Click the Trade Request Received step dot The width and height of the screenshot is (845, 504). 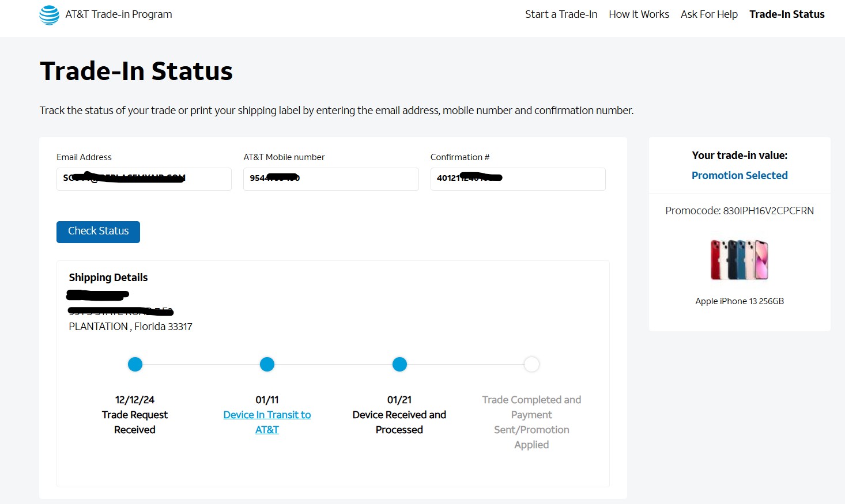(135, 364)
